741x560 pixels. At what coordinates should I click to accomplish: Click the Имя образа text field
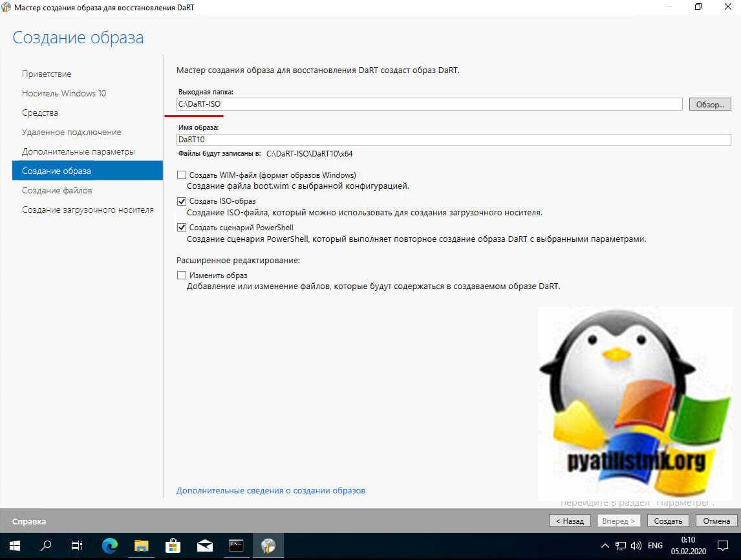point(453,140)
